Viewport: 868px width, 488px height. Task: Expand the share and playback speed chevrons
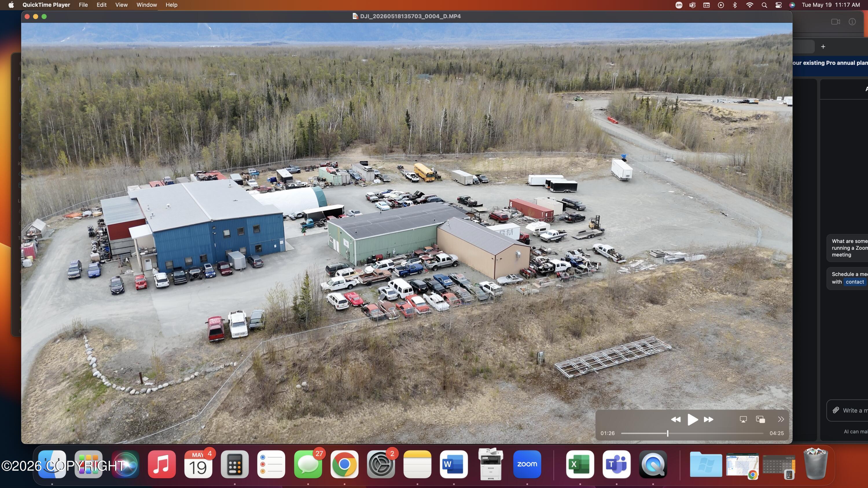pyautogui.click(x=781, y=419)
